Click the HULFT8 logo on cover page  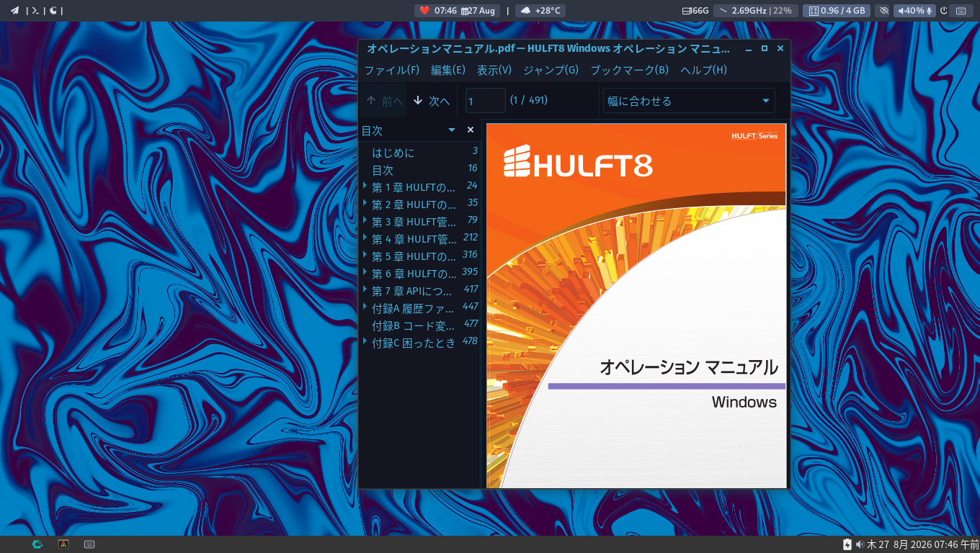point(578,161)
